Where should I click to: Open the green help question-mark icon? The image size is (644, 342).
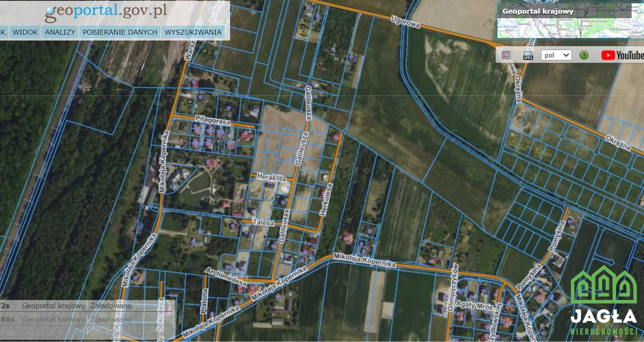584,55
